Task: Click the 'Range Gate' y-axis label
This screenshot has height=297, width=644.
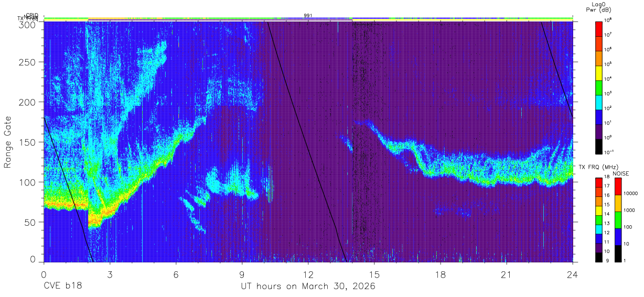Action: (8, 142)
